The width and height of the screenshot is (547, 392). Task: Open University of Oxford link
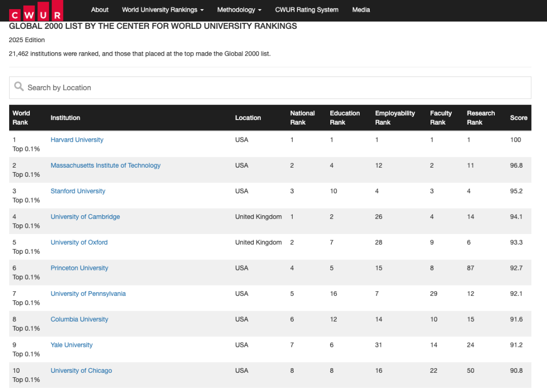point(79,243)
